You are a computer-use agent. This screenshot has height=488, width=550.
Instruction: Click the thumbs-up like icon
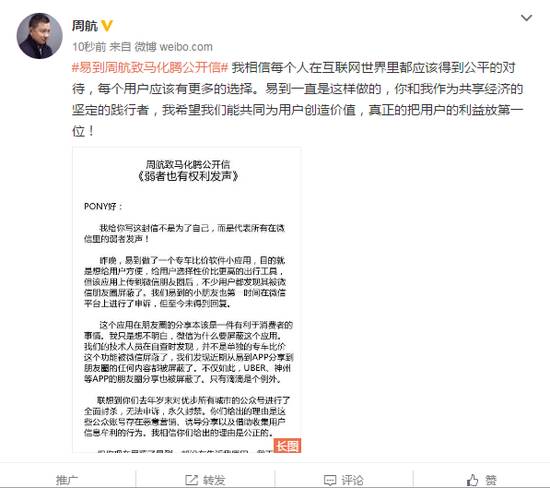click(472, 480)
